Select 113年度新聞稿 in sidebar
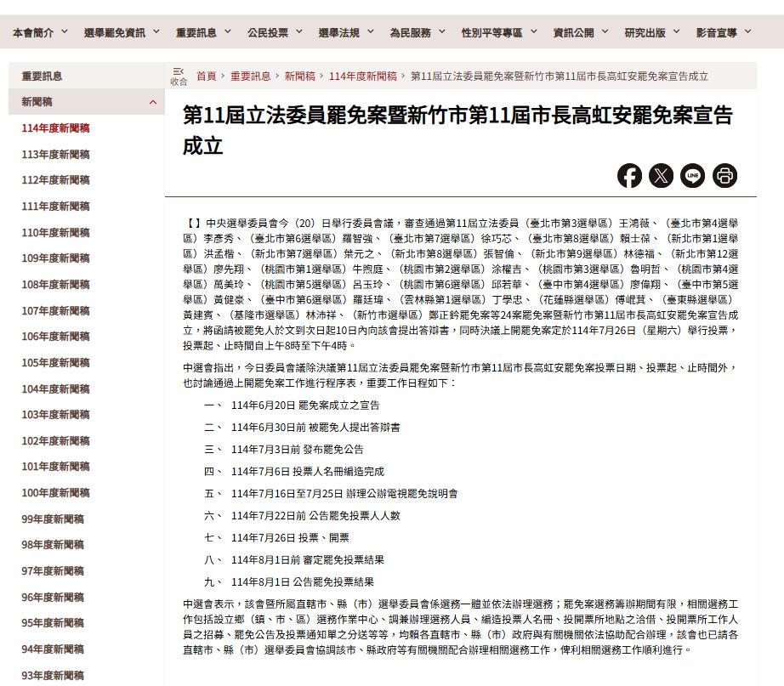This screenshot has width=784, height=686. pyautogui.click(x=55, y=155)
